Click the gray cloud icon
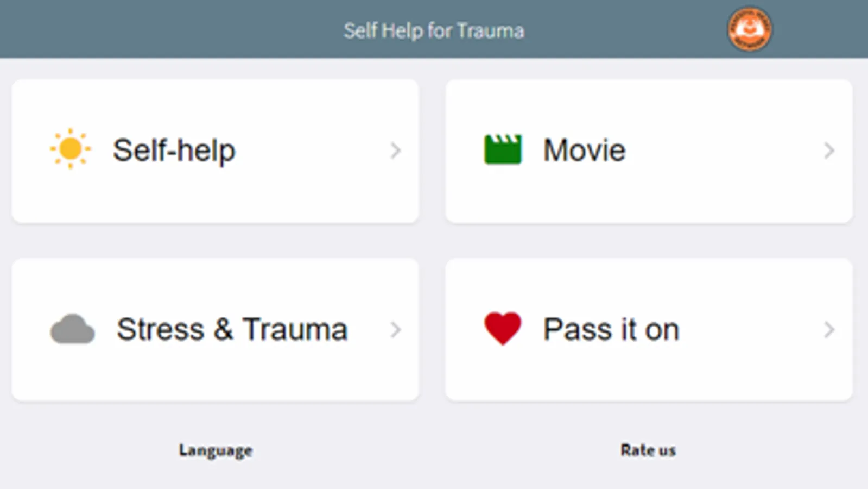The height and width of the screenshot is (489, 868). (x=72, y=329)
